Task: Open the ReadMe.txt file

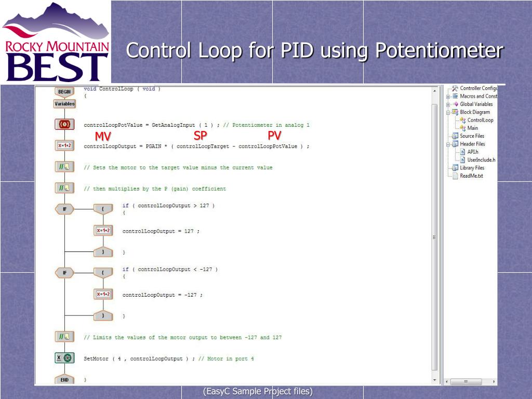Action: click(x=471, y=176)
